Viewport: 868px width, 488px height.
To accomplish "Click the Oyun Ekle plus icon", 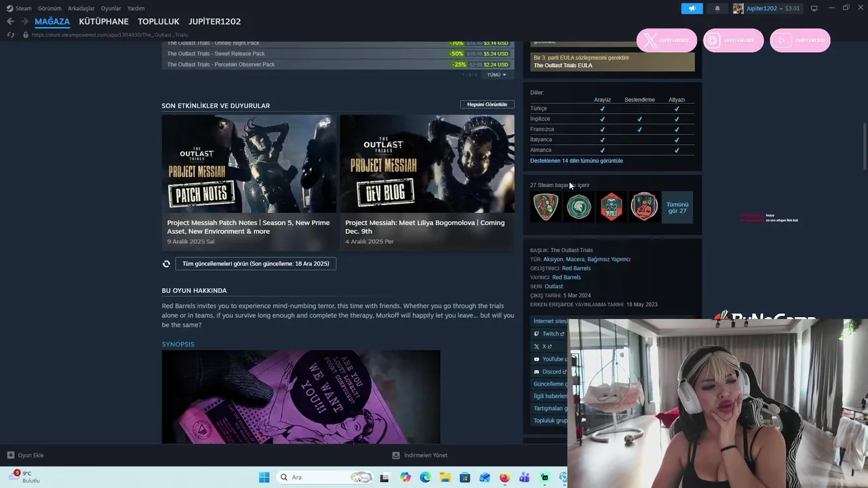I will pos(10,455).
